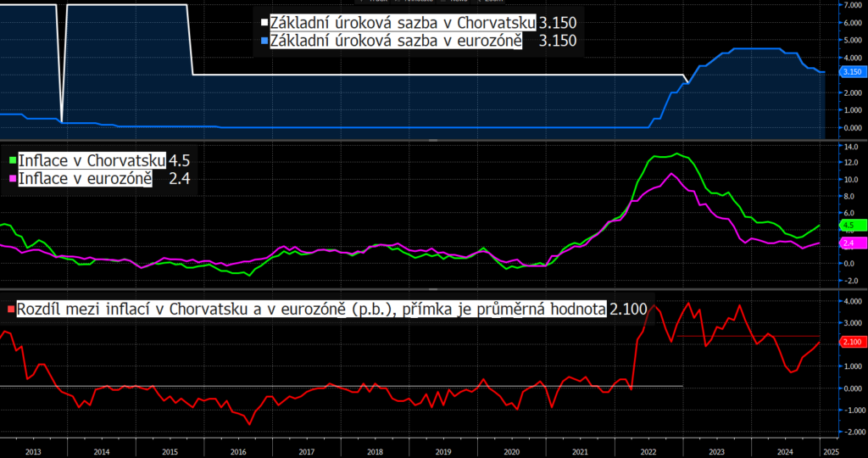Select the Inflace v eurozóně legend label
The image size is (868, 458).
click(85, 178)
